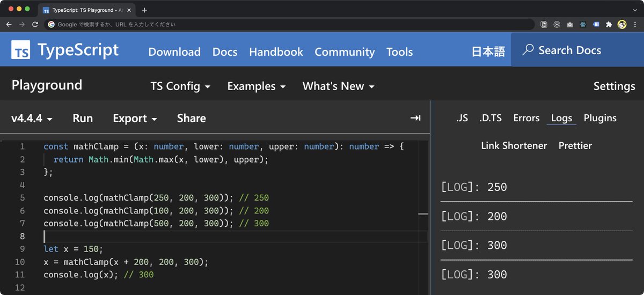The height and width of the screenshot is (295, 644).
Task: Click 'return' keyword on line 2
Action: click(x=68, y=159)
